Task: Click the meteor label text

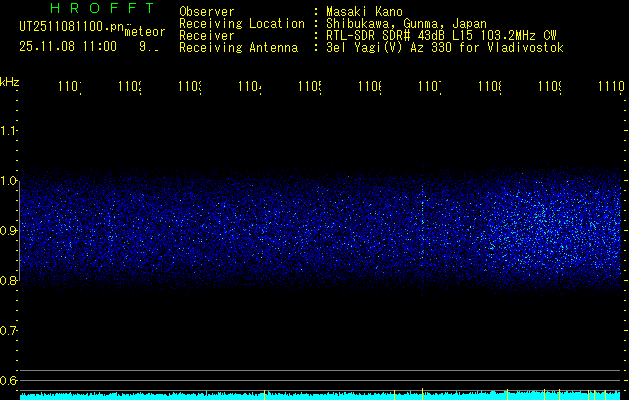Action: tap(145, 31)
